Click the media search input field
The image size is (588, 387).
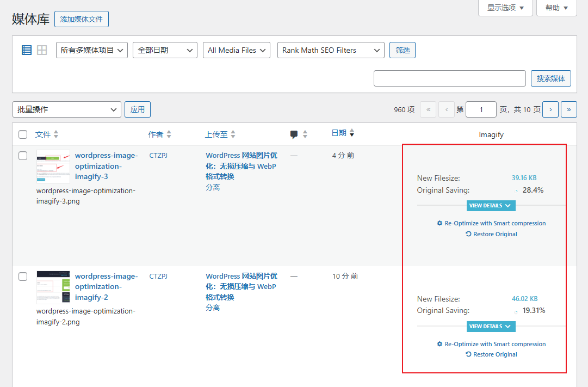click(x=449, y=78)
